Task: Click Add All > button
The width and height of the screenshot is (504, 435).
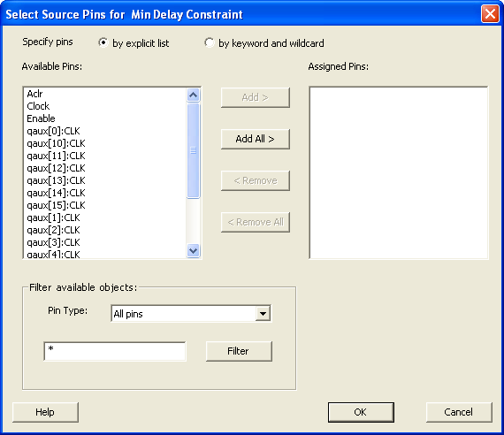Action: [256, 139]
